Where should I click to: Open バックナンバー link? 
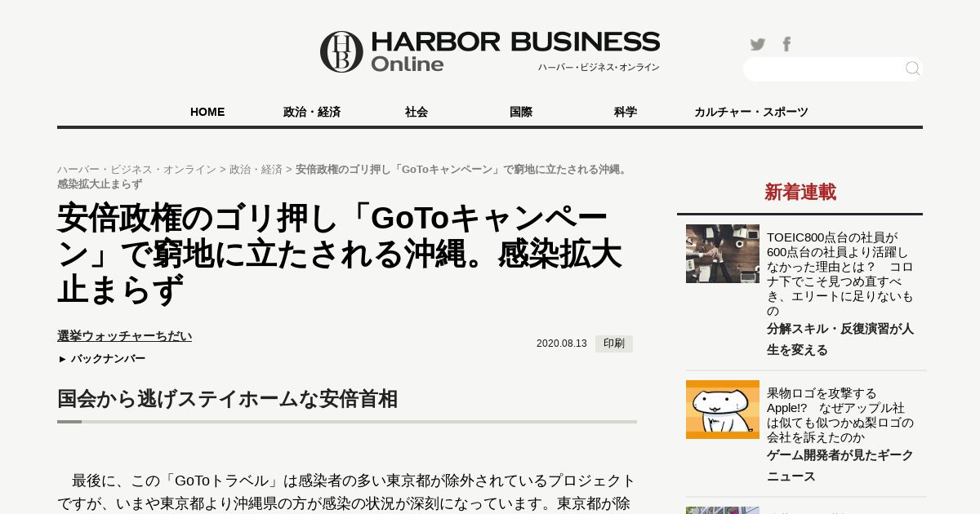pyautogui.click(x=101, y=359)
